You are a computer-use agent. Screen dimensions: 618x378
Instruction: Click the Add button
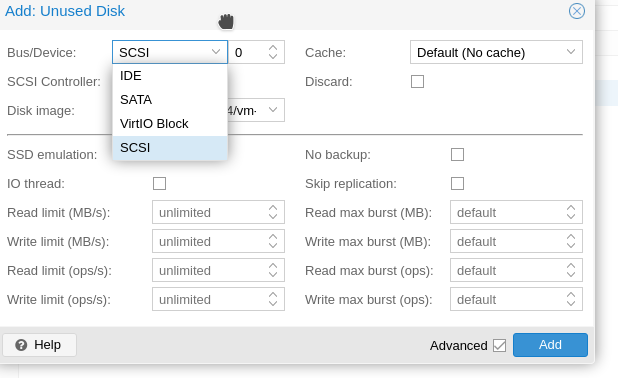[x=550, y=345]
